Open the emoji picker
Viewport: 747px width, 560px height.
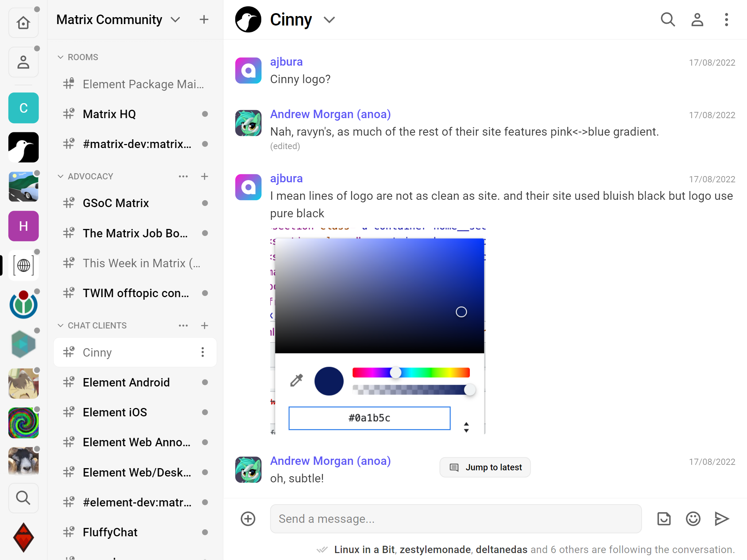coord(693,518)
